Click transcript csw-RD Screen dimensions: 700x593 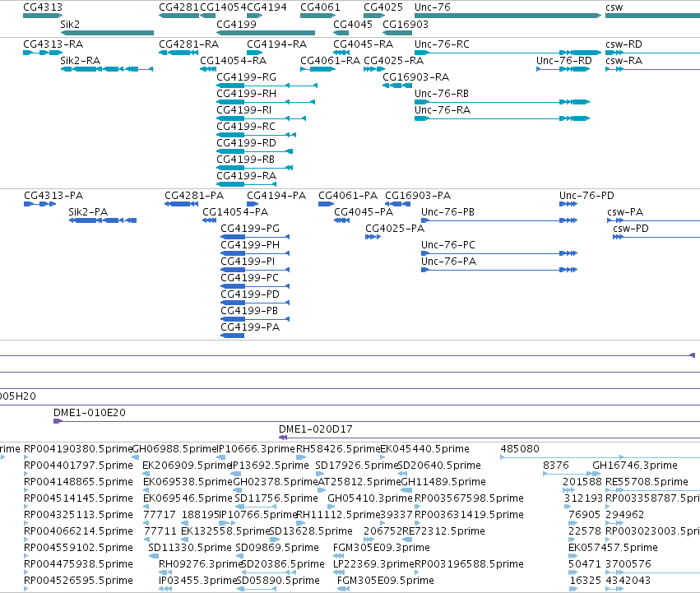652,53
